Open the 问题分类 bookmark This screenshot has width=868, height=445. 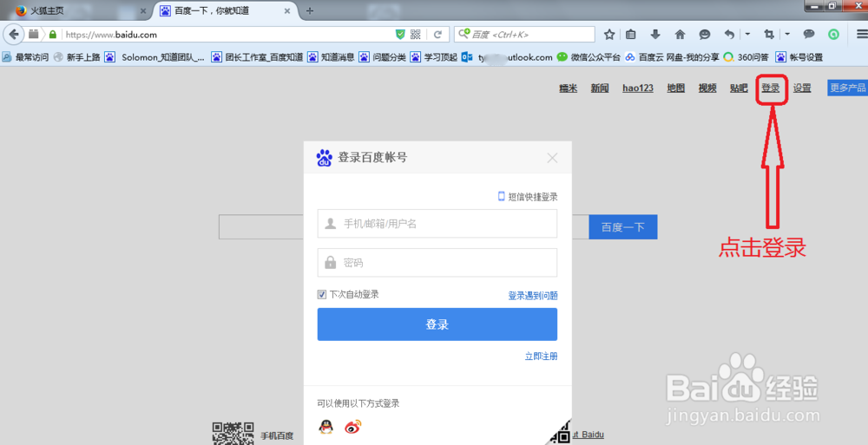point(383,57)
